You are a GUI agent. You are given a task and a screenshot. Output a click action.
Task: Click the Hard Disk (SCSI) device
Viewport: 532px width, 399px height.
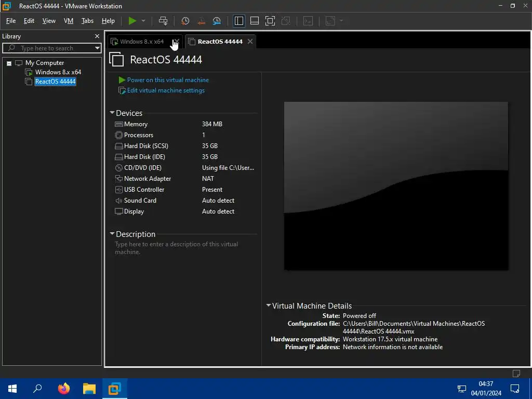146,146
